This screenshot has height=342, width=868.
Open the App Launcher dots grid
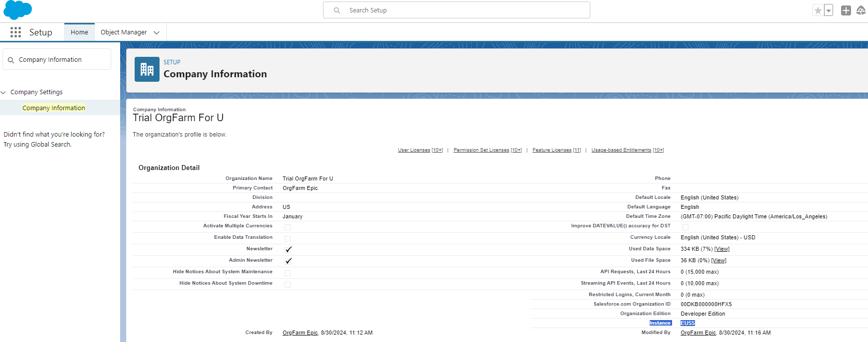point(15,32)
